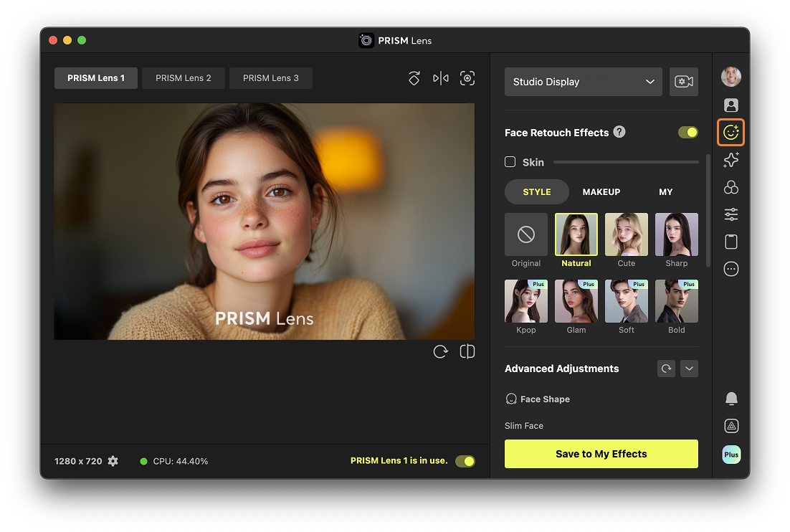Open the more options ellipsis icon

coord(731,269)
